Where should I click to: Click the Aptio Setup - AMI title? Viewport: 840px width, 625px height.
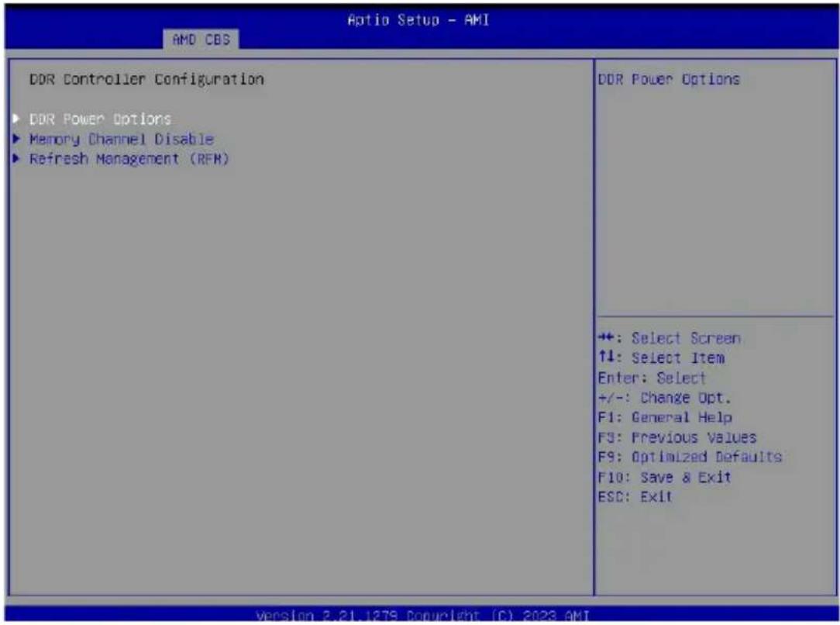tap(418, 20)
